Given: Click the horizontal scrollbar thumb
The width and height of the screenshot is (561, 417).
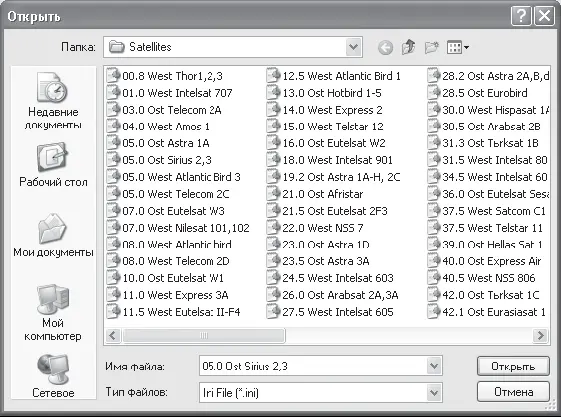Looking at the screenshot, I should tap(204, 335).
